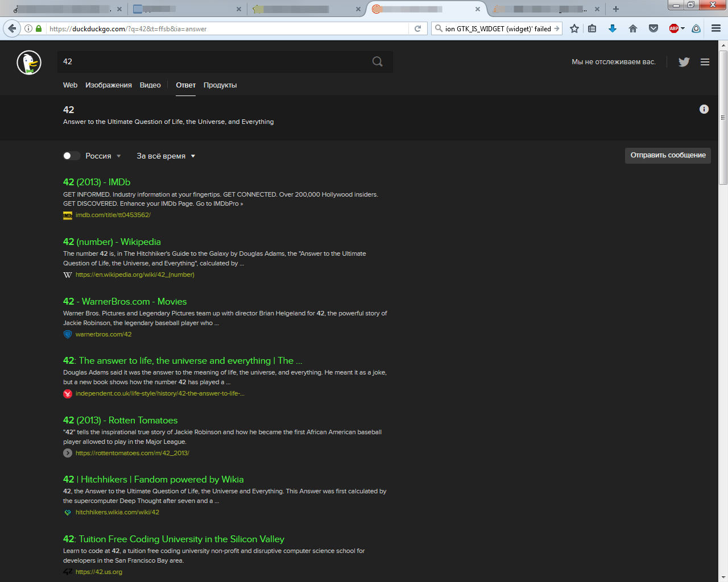Select the third browser tab
728x582 pixels.
pyautogui.click(x=306, y=9)
